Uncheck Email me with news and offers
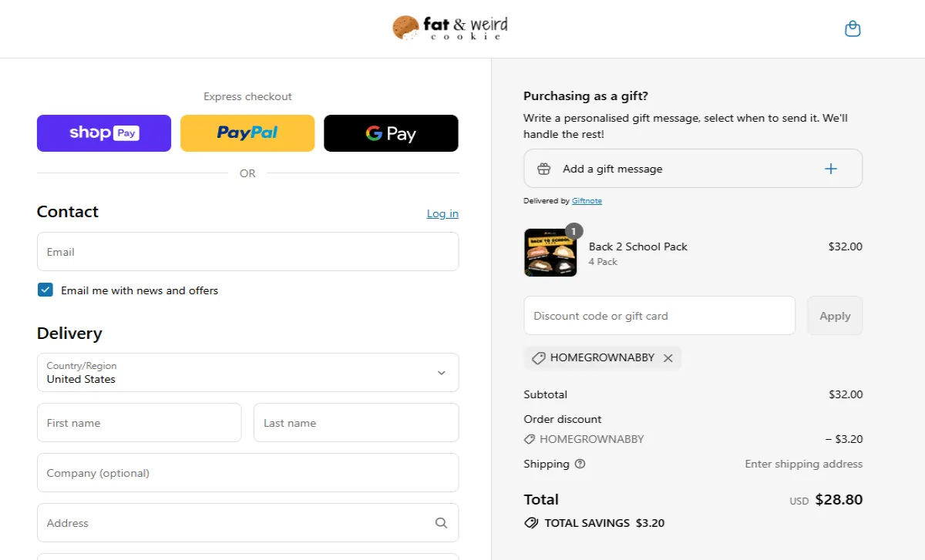The width and height of the screenshot is (925, 560). point(45,290)
